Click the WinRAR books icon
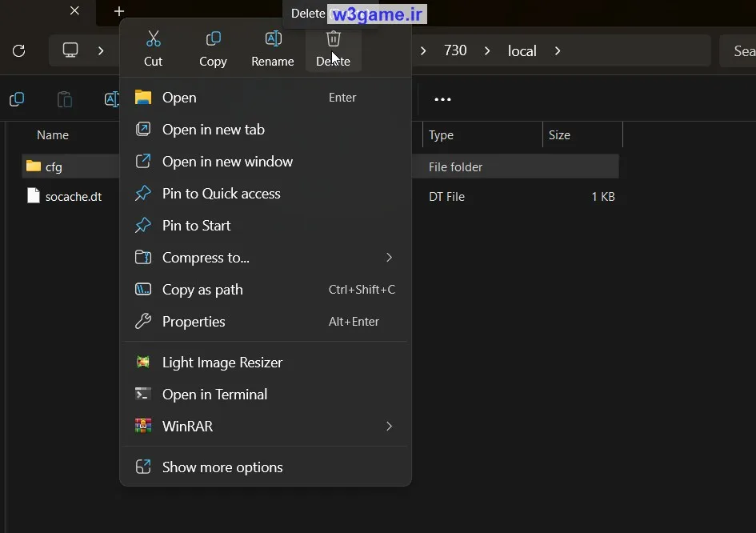The width and height of the screenshot is (756, 533). 143,426
